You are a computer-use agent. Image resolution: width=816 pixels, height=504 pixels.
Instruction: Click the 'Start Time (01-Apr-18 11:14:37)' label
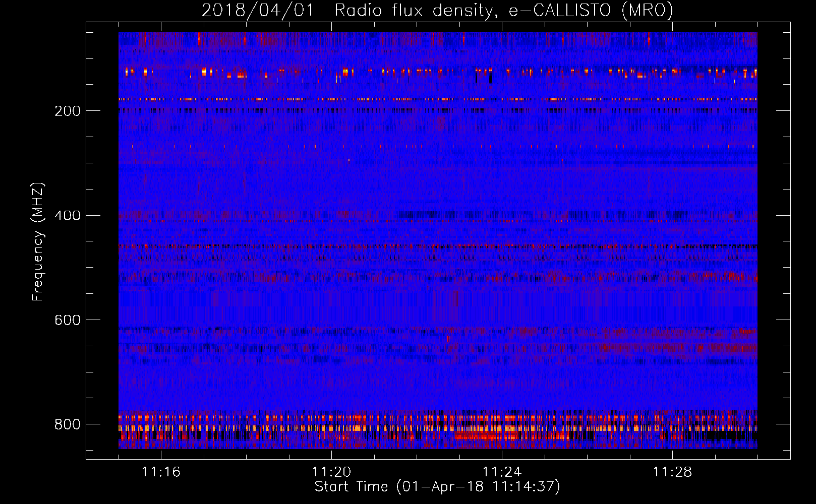[x=437, y=487]
